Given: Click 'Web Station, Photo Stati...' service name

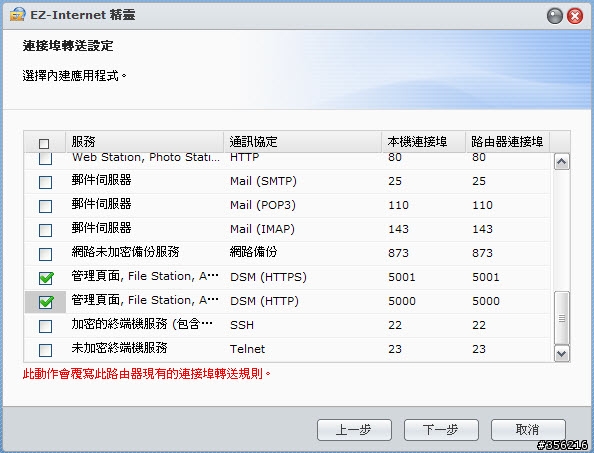Looking at the screenshot, I should coord(146,157).
